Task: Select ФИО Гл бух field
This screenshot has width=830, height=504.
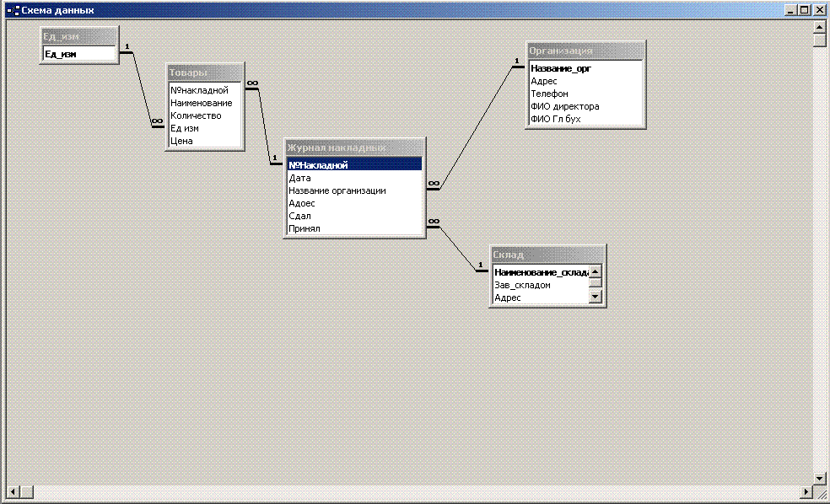Action: [586, 119]
